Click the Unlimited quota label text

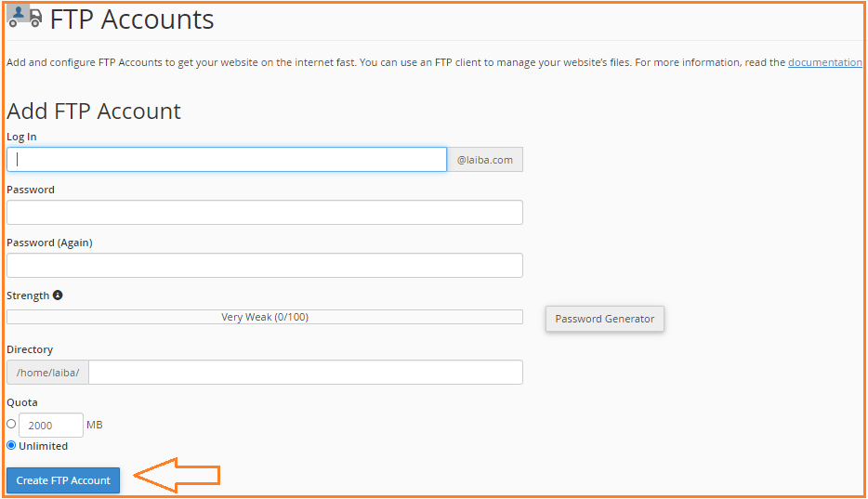click(x=43, y=446)
